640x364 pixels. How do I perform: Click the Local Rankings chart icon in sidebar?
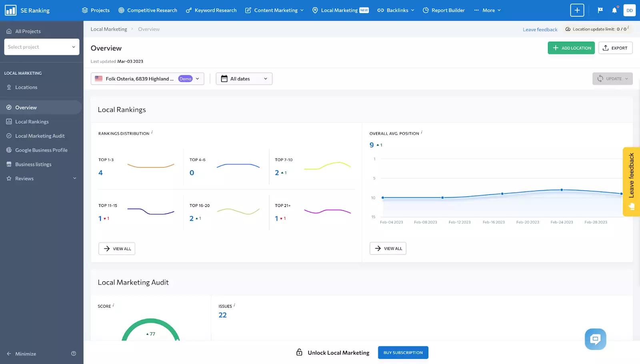[9, 121]
